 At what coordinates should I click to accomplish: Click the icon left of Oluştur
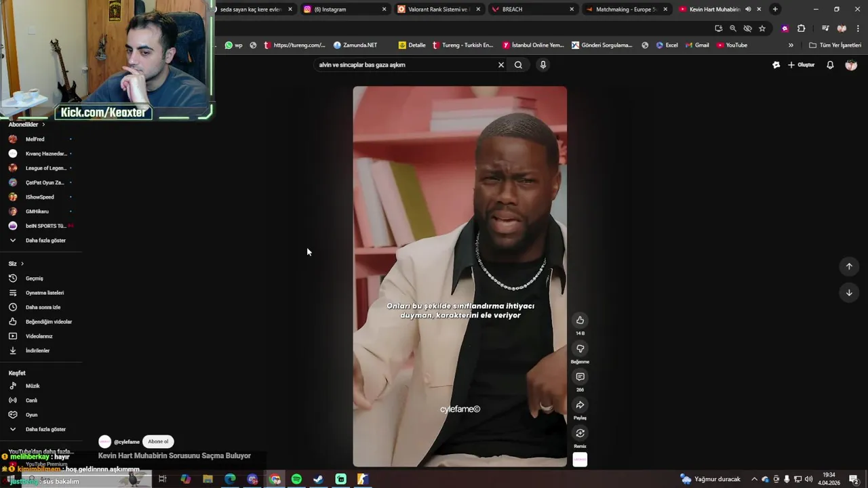(x=776, y=65)
